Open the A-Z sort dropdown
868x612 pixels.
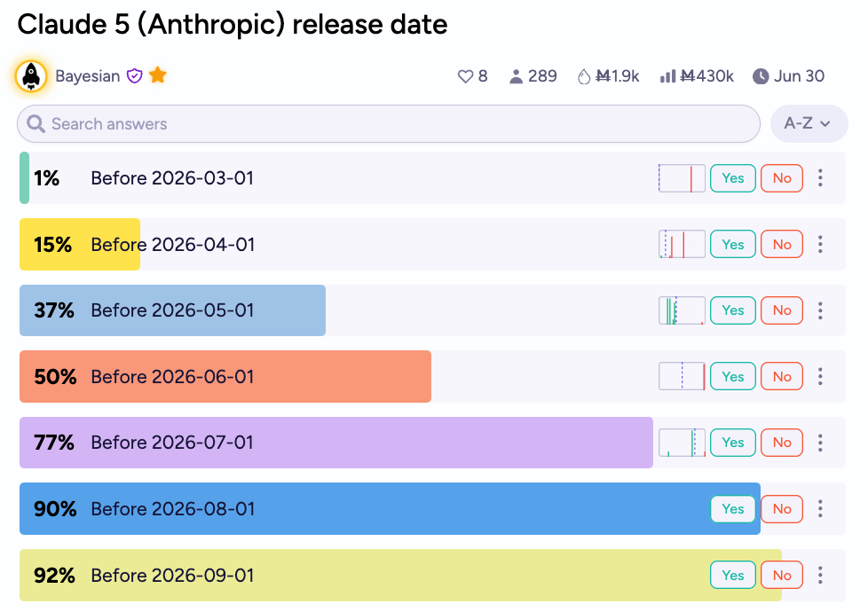tap(809, 123)
